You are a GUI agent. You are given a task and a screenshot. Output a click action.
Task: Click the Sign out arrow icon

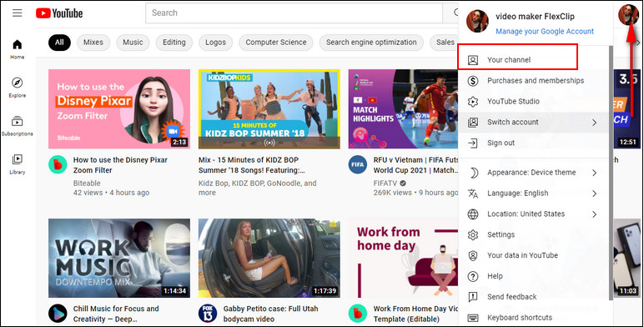473,143
